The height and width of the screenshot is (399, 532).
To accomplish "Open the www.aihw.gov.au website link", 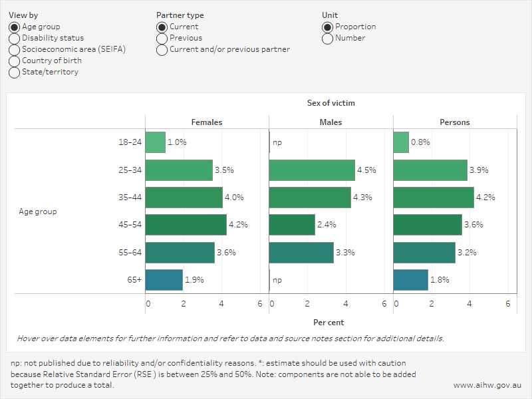I will click(487, 384).
